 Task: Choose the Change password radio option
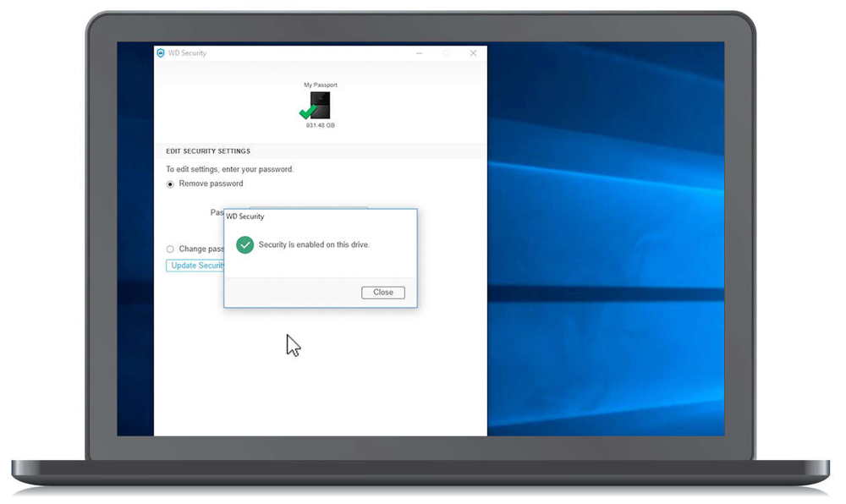point(171,249)
